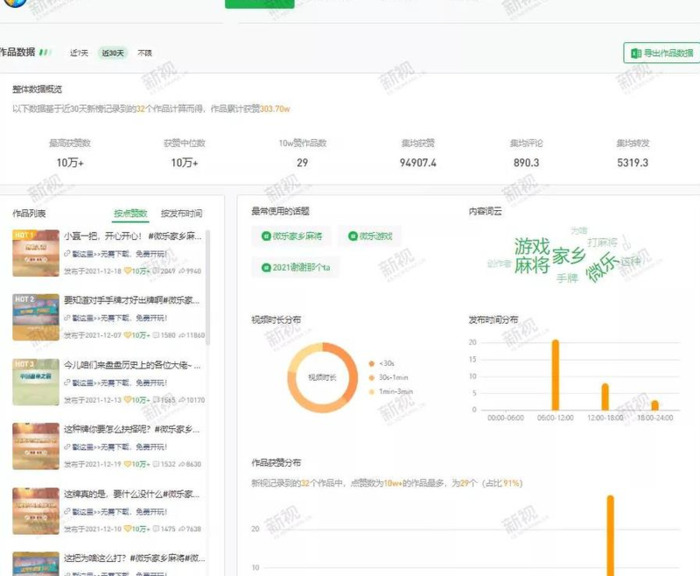The width and height of the screenshot is (700, 576).
Task: Select the 近7天 time range filter
Action: 79,53
